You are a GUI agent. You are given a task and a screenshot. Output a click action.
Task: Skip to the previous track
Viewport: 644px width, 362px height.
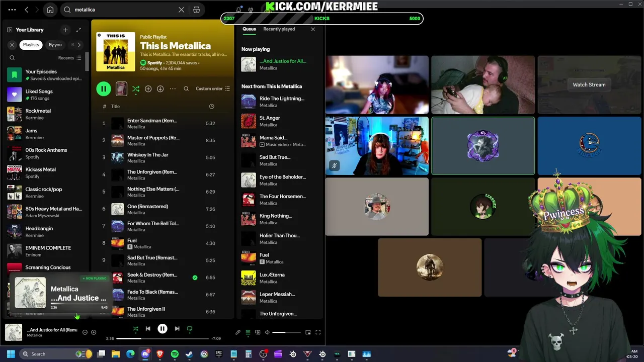pos(148,329)
